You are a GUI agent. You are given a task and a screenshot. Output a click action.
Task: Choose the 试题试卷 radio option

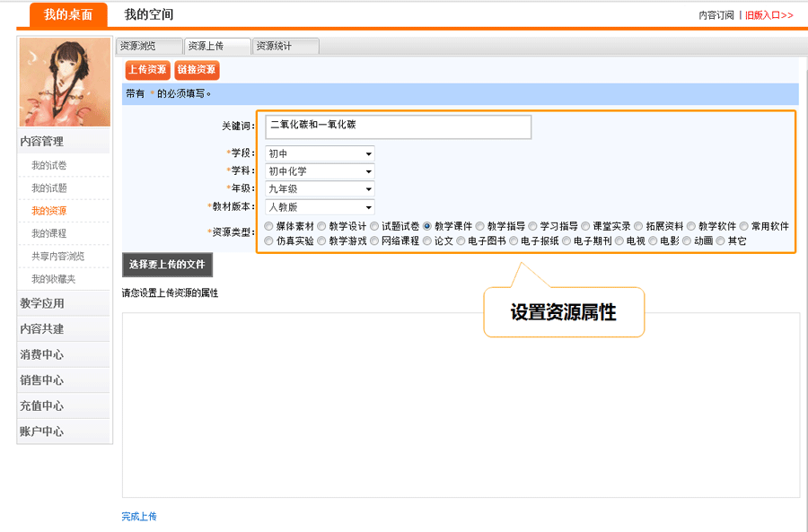(x=375, y=227)
